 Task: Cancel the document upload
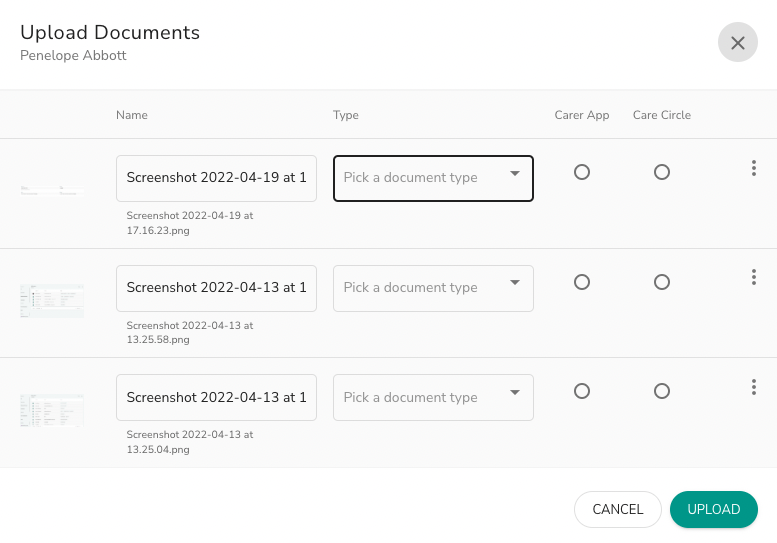[x=617, y=509]
